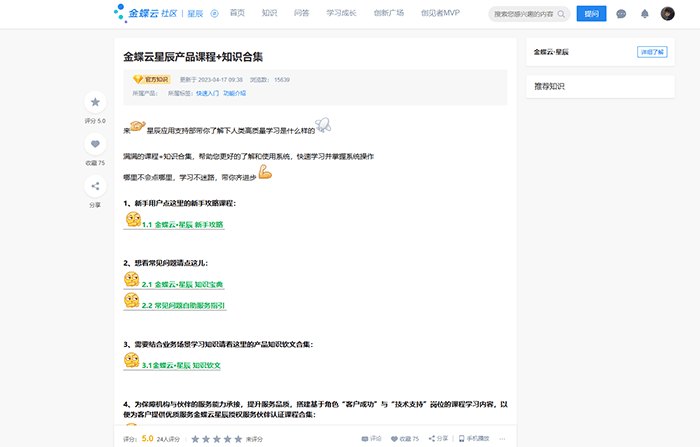This screenshot has width=700, height=447.
Task: Click the emoji beside 新手攻略 link
Action: [x=133, y=219]
